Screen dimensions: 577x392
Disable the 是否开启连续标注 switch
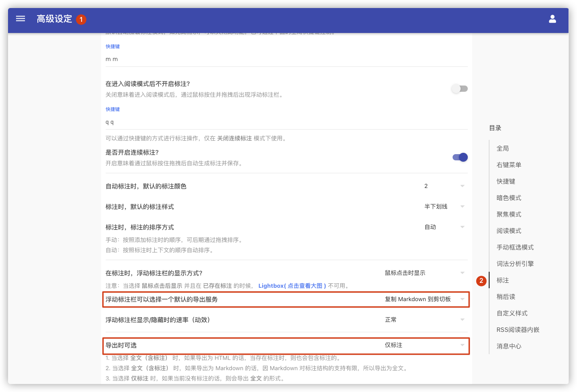pos(460,157)
